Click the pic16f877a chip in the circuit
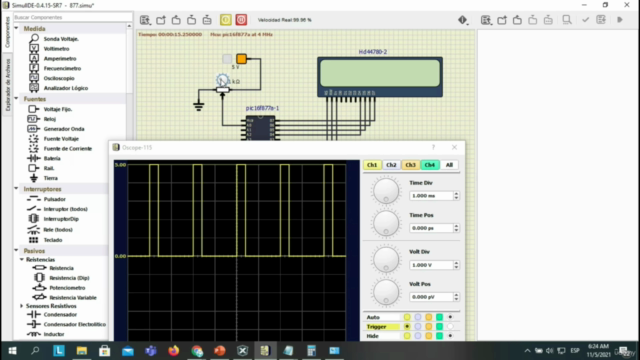 (x=260, y=129)
